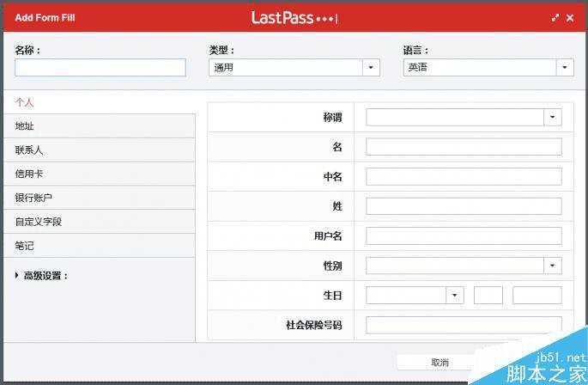Open the 性别 gender dropdown
The image size is (588, 385).
(464, 266)
